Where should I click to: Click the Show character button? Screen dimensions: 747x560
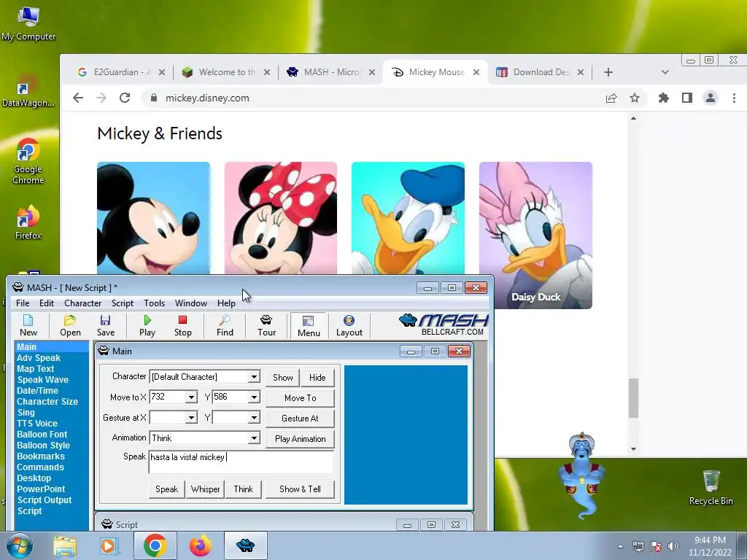282,378
